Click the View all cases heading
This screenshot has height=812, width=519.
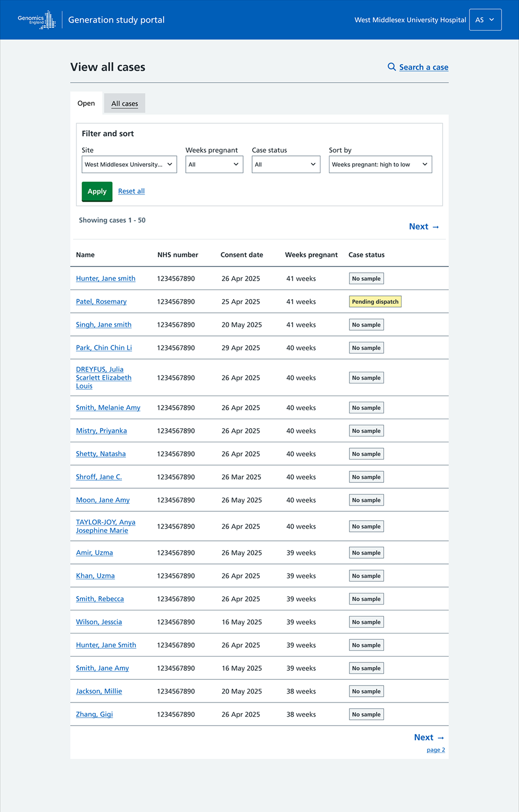108,67
